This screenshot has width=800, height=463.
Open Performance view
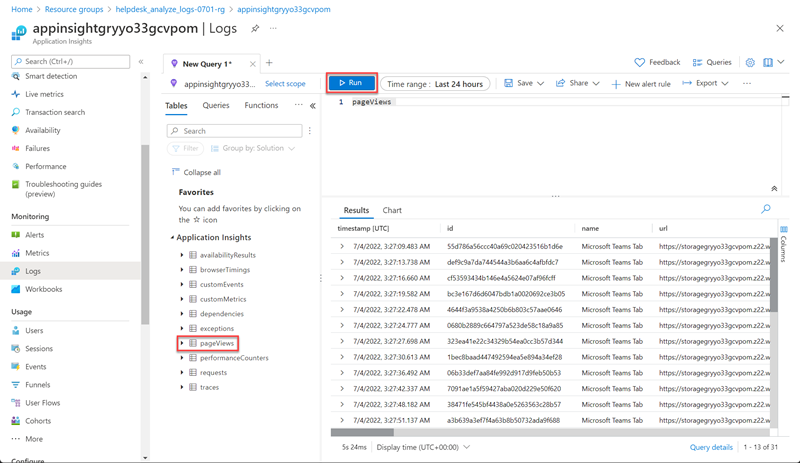tap(46, 166)
